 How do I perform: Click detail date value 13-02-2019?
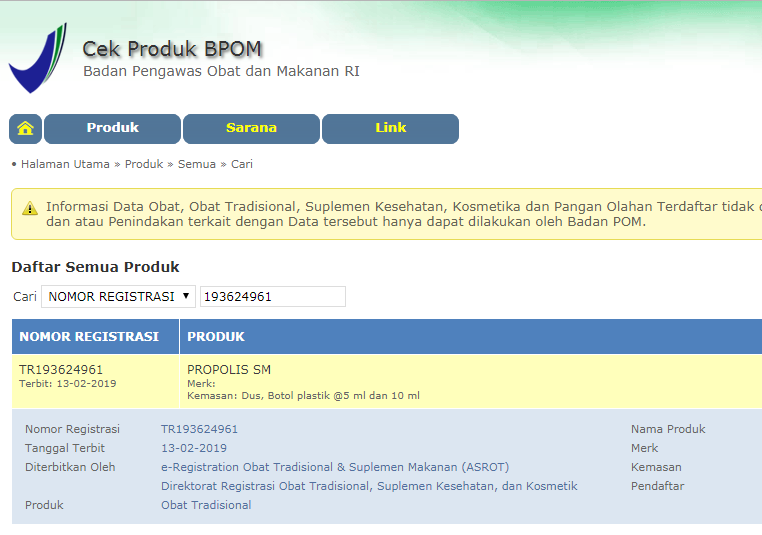(x=194, y=448)
